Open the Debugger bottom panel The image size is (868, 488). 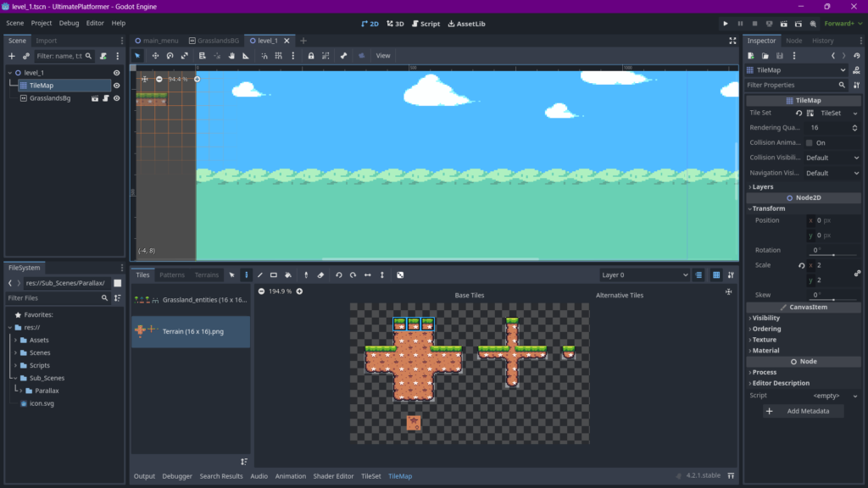177,476
